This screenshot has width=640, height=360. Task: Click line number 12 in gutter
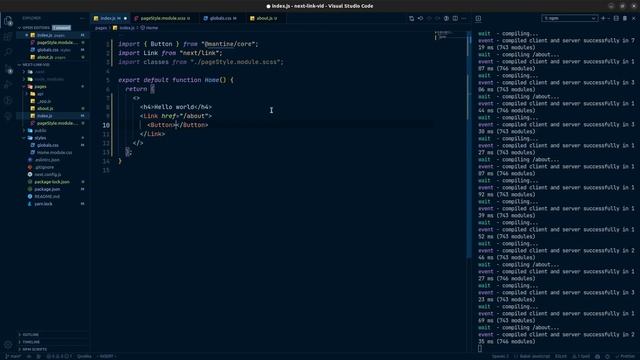[106, 143]
